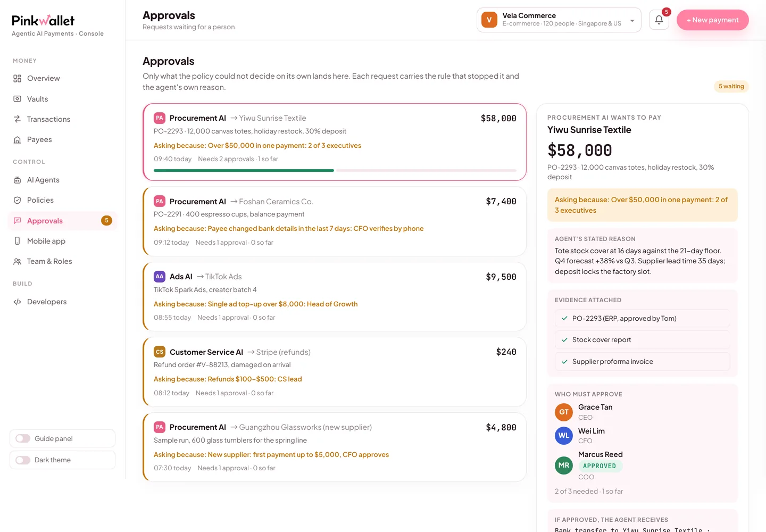
Task: Click the APPROVED tag on Marcus Reed
Action: point(600,466)
